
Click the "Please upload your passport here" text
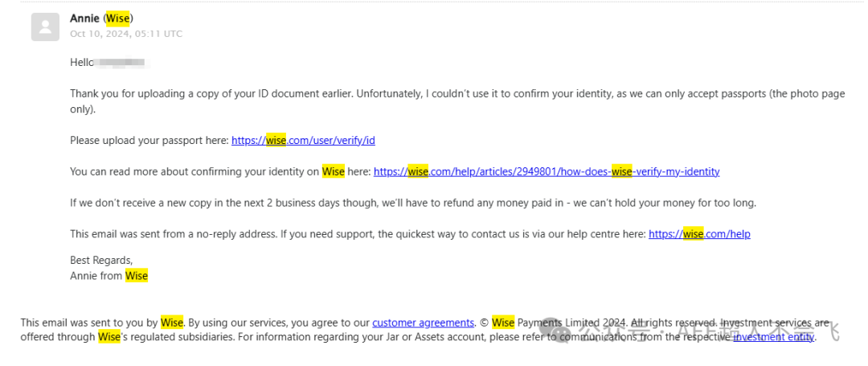coord(149,140)
